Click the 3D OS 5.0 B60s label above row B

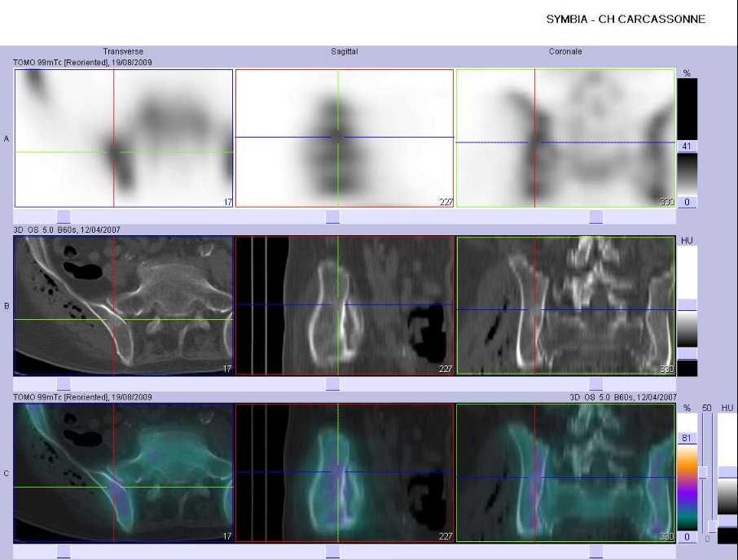[66, 230]
